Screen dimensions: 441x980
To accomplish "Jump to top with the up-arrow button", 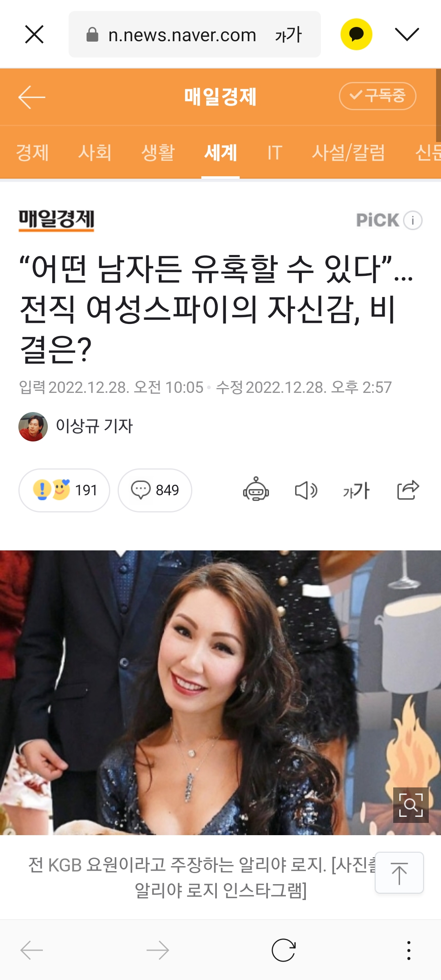I will coord(399,873).
